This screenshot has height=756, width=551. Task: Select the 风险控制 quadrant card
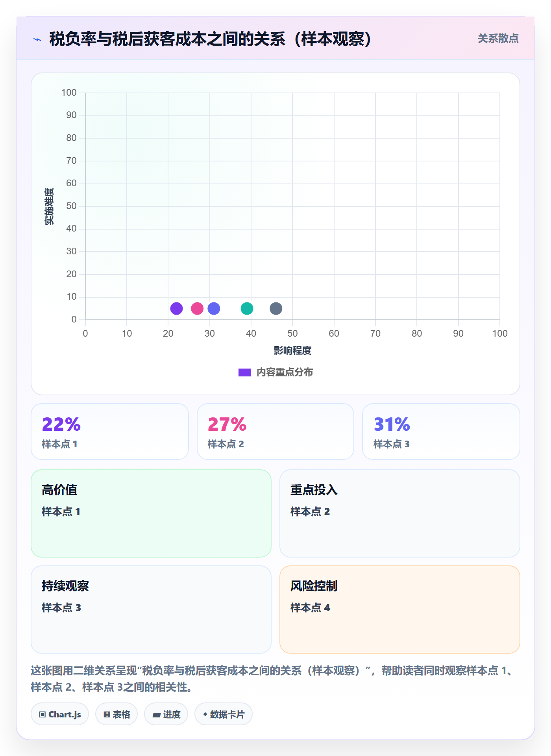click(400, 610)
